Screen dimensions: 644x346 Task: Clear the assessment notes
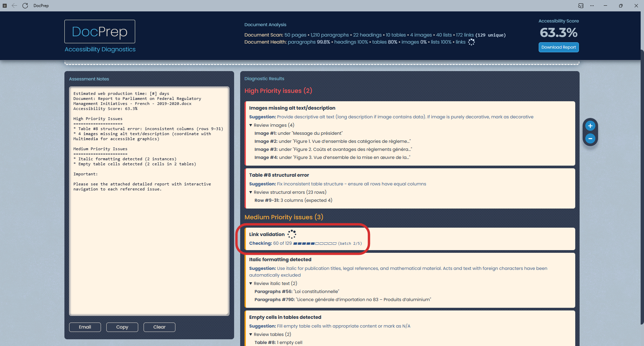[x=159, y=327]
